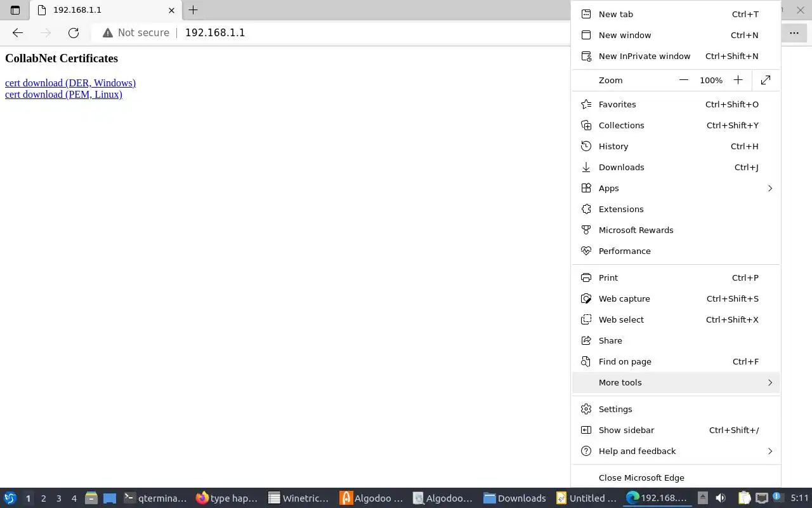
Task: Switch to workspace 1
Action: pyautogui.click(x=28, y=498)
